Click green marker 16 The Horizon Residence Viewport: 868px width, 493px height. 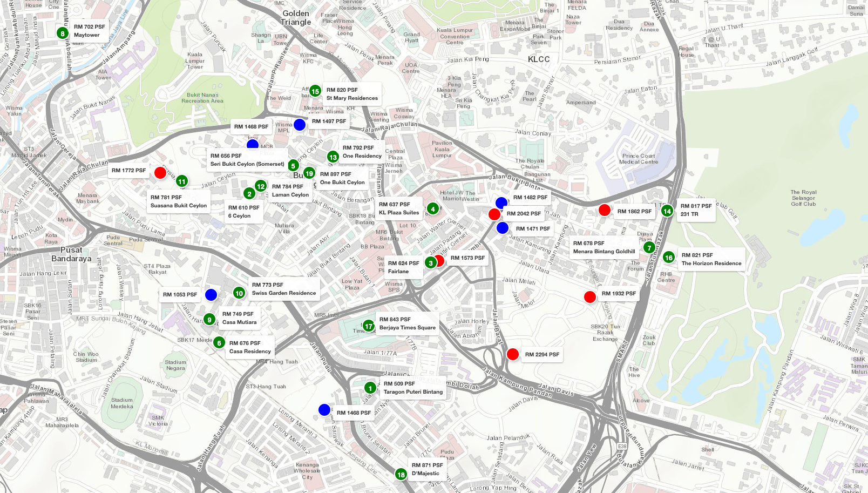pyautogui.click(x=669, y=258)
